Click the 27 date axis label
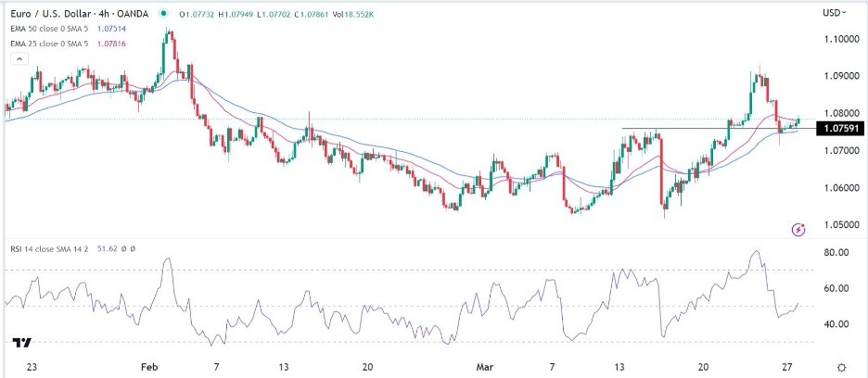This screenshot has width=868, height=378. [788, 367]
